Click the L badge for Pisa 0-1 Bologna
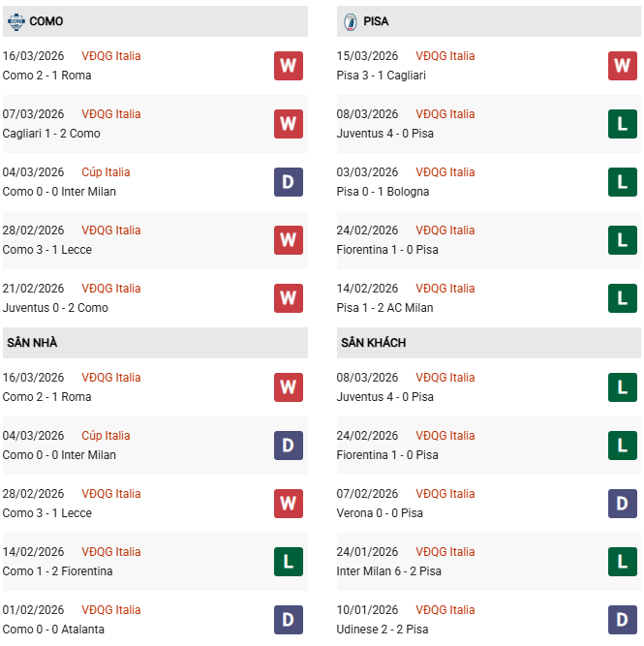644x646 pixels. tap(622, 182)
